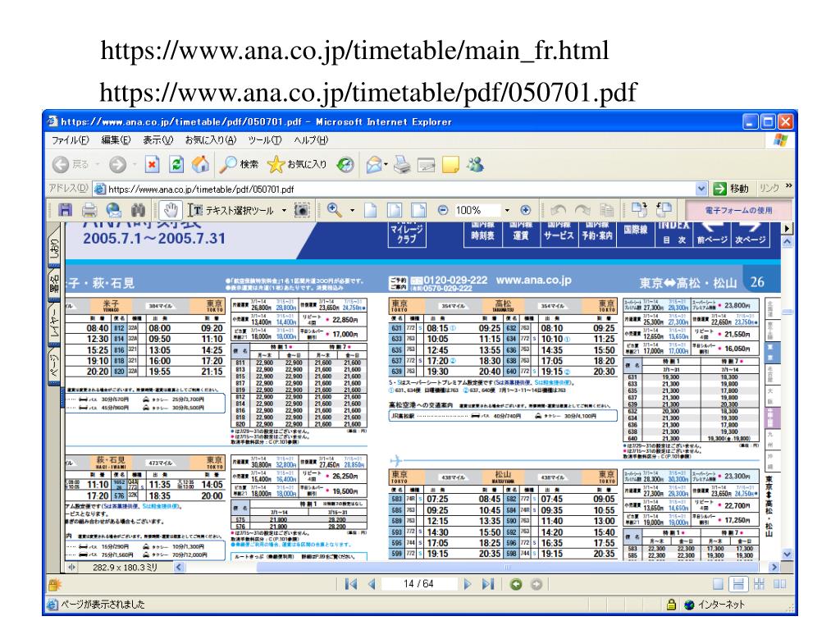Screen dimensions: 840x630
Task: Open the Zoom In tool dropdown arrow
Action: 352,210
